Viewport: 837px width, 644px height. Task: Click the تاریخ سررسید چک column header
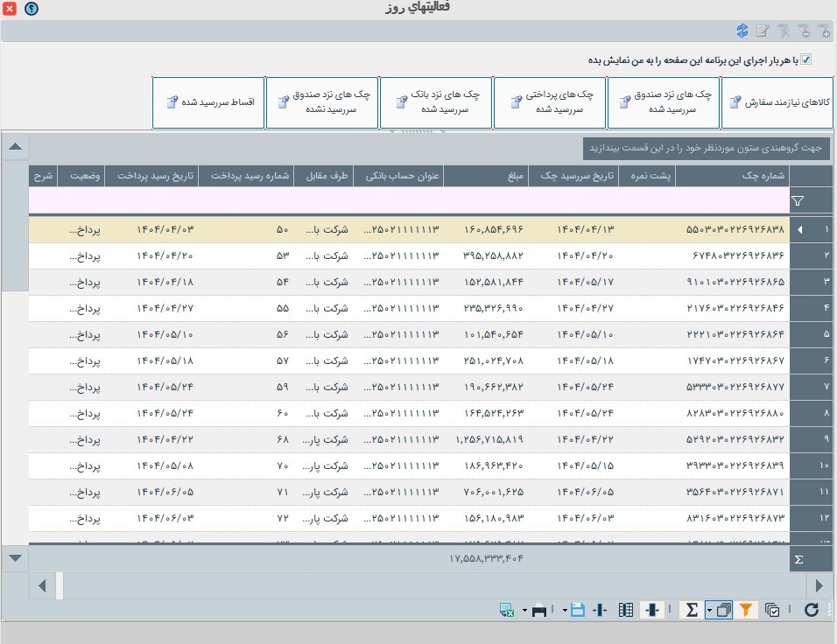(x=585, y=176)
